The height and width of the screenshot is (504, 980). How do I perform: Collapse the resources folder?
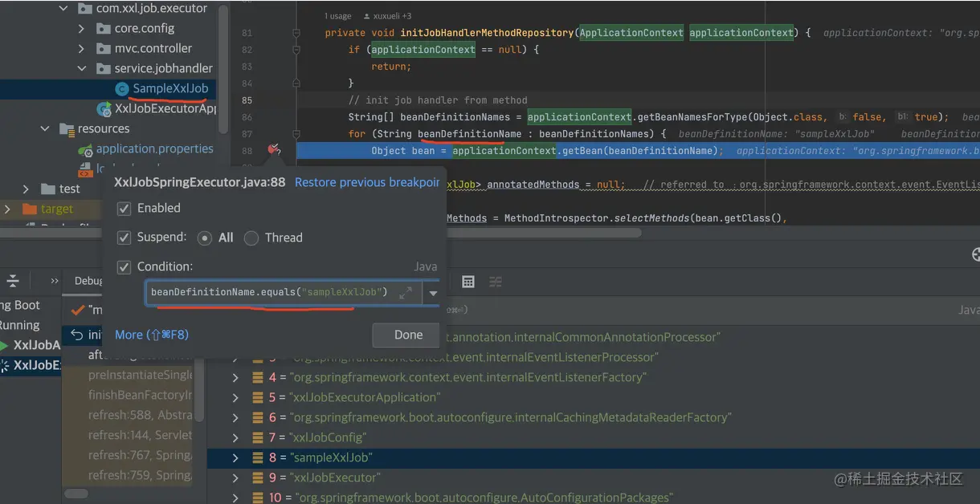(x=45, y=128)
